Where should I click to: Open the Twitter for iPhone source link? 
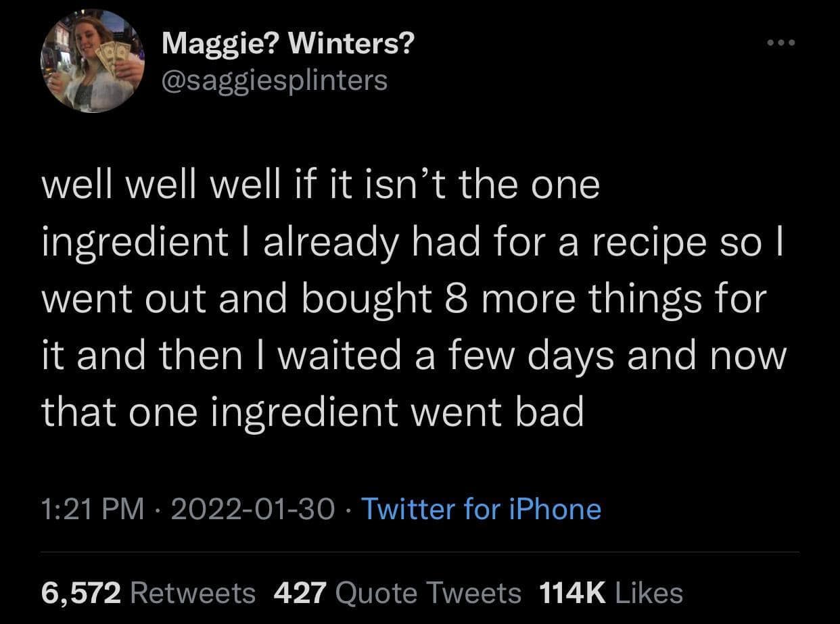[482, 509]
